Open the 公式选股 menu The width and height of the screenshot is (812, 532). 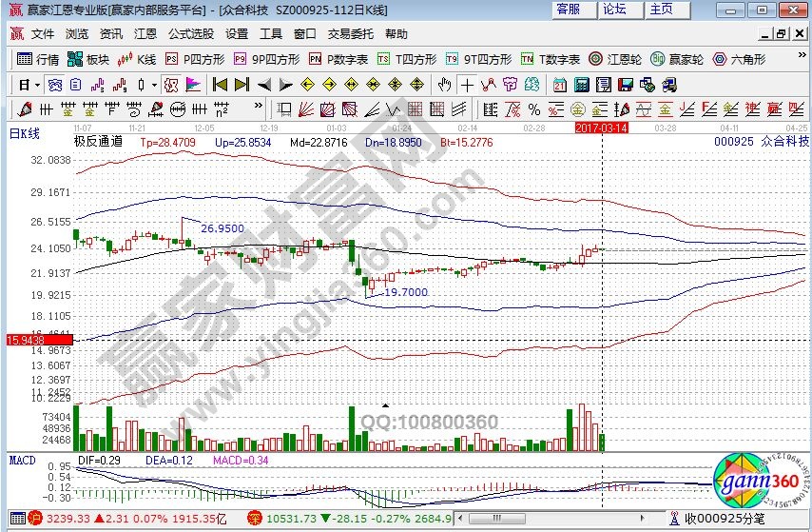[191, 33]
